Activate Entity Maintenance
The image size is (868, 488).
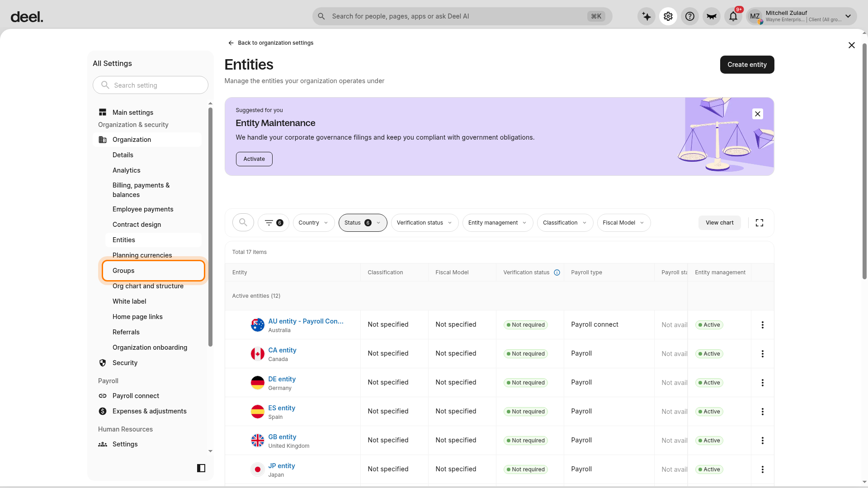coord(254,159)
